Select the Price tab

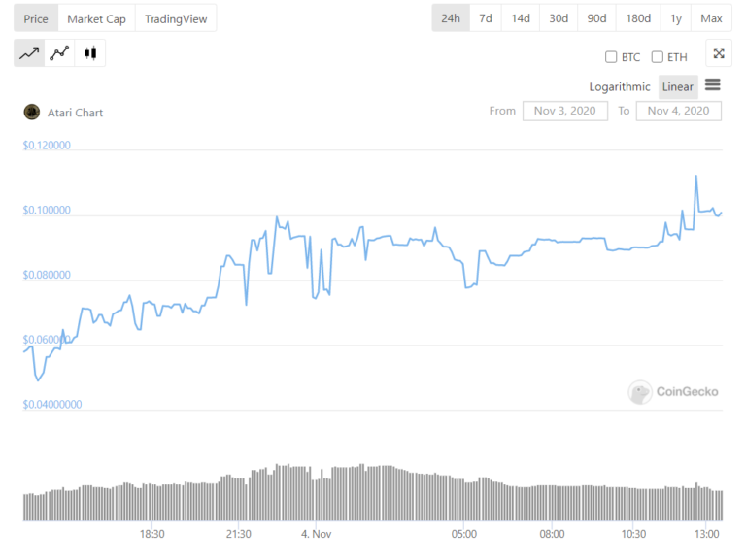click(36, 18)
